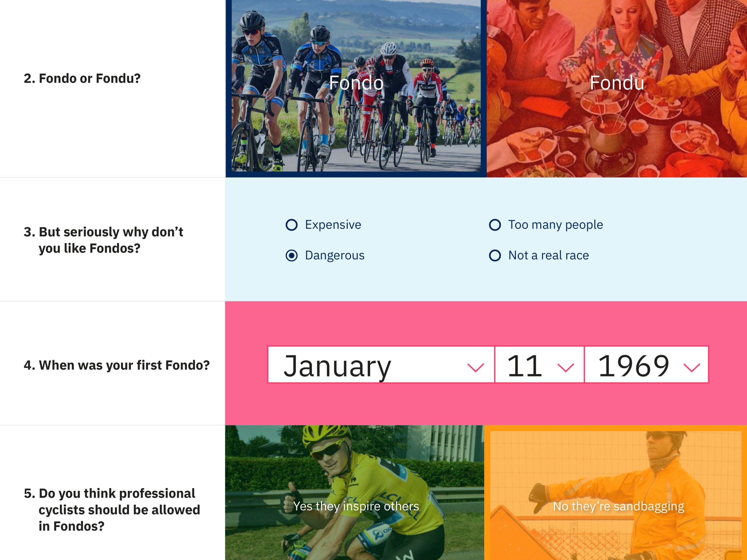Click the chevron arrow beside January
The width and height of the screenshot is (747, 560).
(x=476, y=367)
